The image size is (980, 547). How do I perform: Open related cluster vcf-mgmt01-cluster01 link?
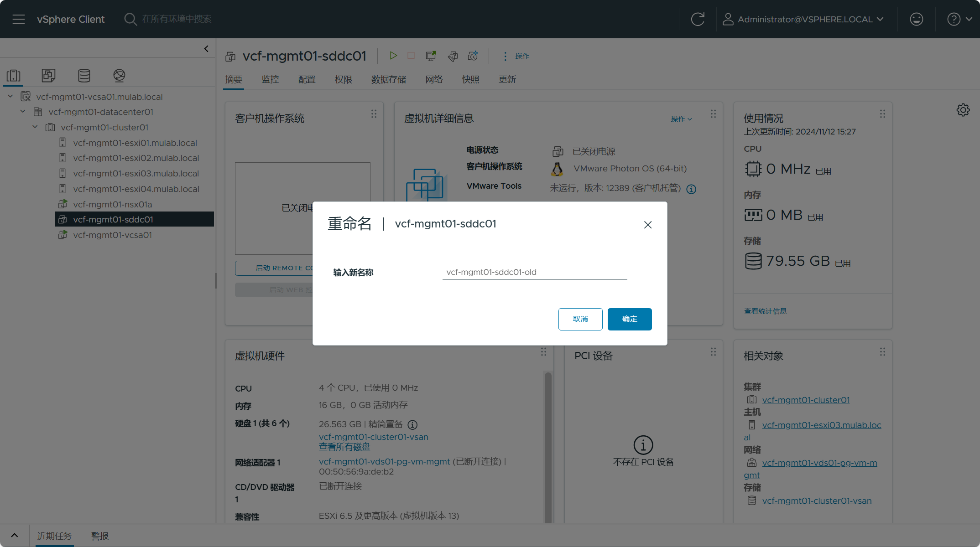(x=806, y=400)
